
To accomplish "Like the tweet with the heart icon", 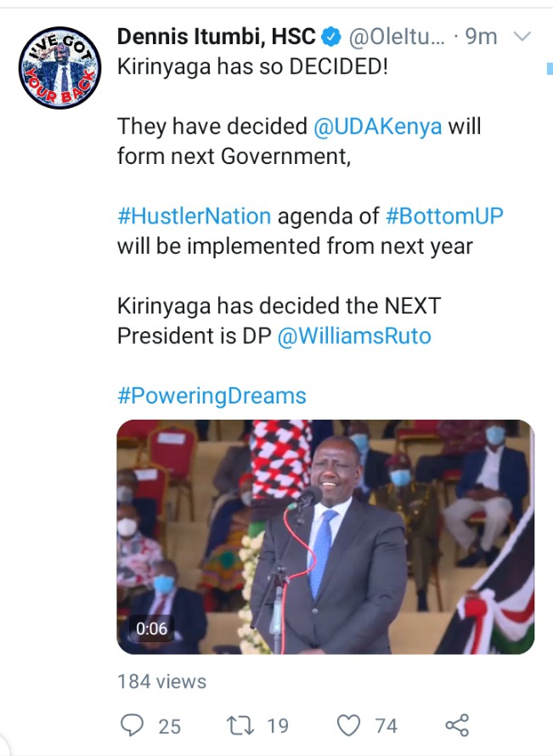I will tap(348, 725).
